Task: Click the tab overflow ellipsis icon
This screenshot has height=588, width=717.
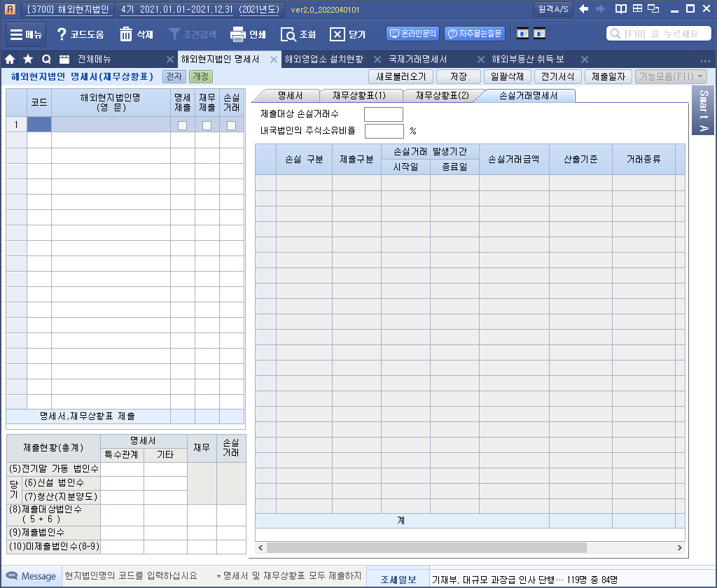Action: coord(704,60)
